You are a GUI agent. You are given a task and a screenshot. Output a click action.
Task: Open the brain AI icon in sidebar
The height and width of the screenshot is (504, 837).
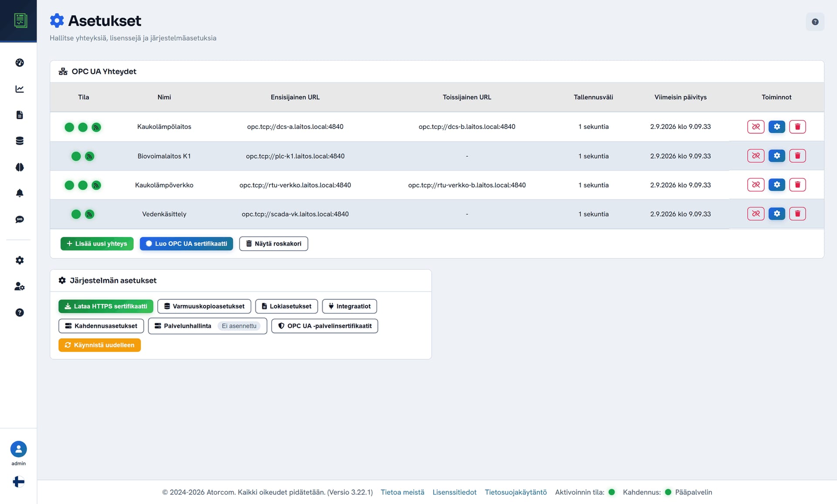[x=20, y=167]
